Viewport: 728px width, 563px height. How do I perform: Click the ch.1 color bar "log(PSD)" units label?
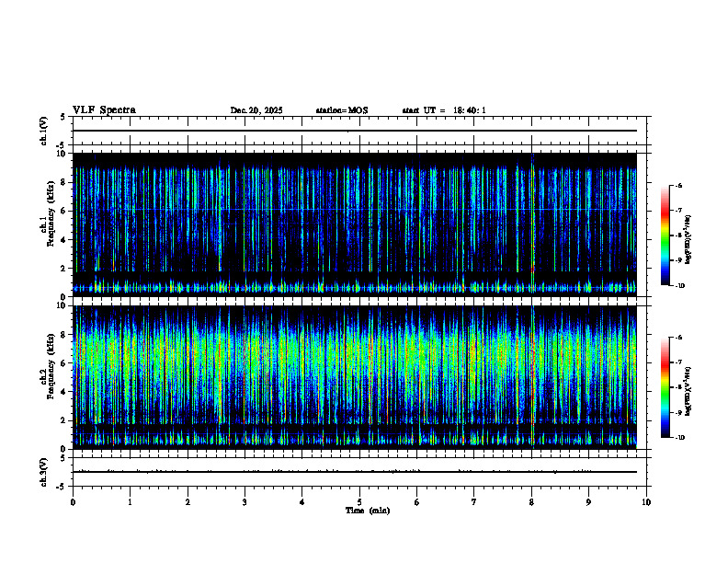coord(688,240)
